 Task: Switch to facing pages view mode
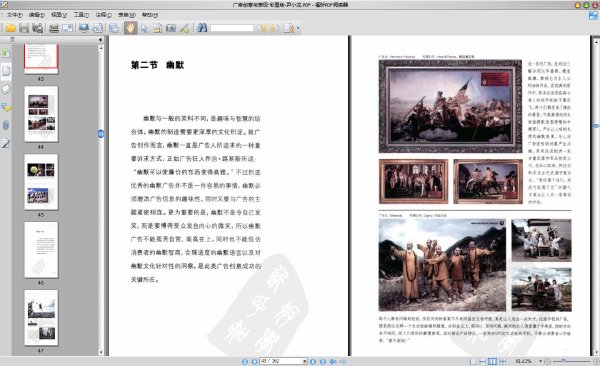pos(492,361)
